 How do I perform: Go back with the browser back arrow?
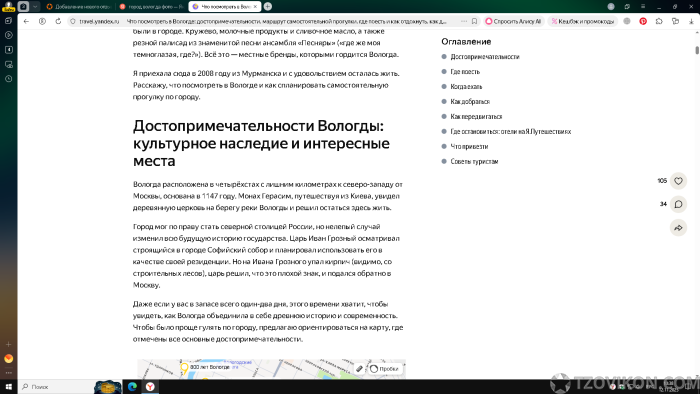point(26,21)
